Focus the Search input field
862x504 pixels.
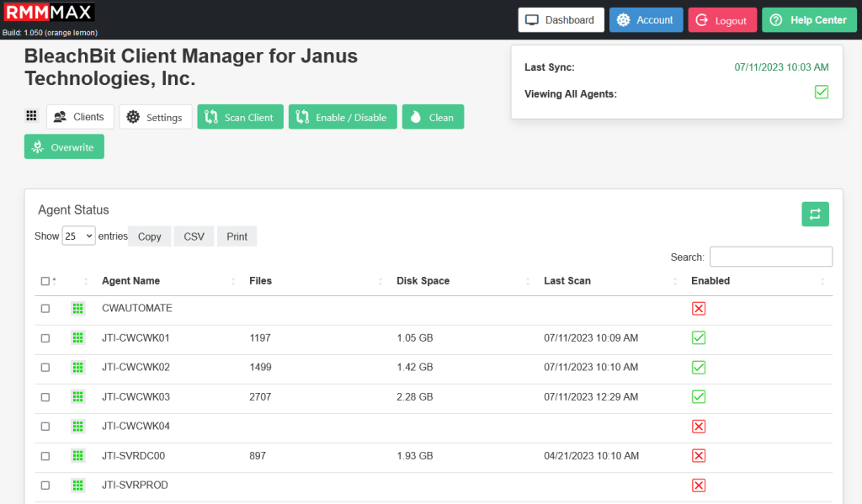tap(771, 257)
